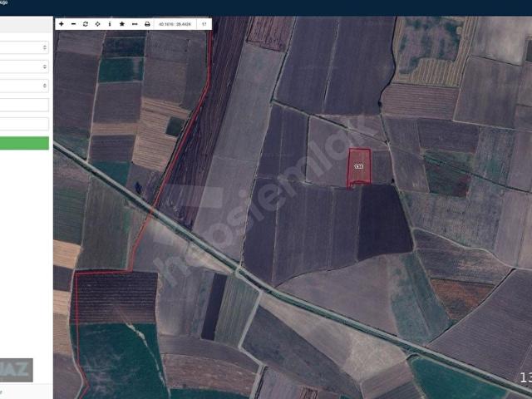The image size is (532, 399).
Task: Open the third dropdown in the side panel
Action: [x=24, y=86]
